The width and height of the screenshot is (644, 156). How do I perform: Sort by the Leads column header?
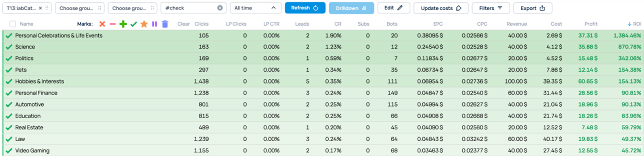(302, 24)
